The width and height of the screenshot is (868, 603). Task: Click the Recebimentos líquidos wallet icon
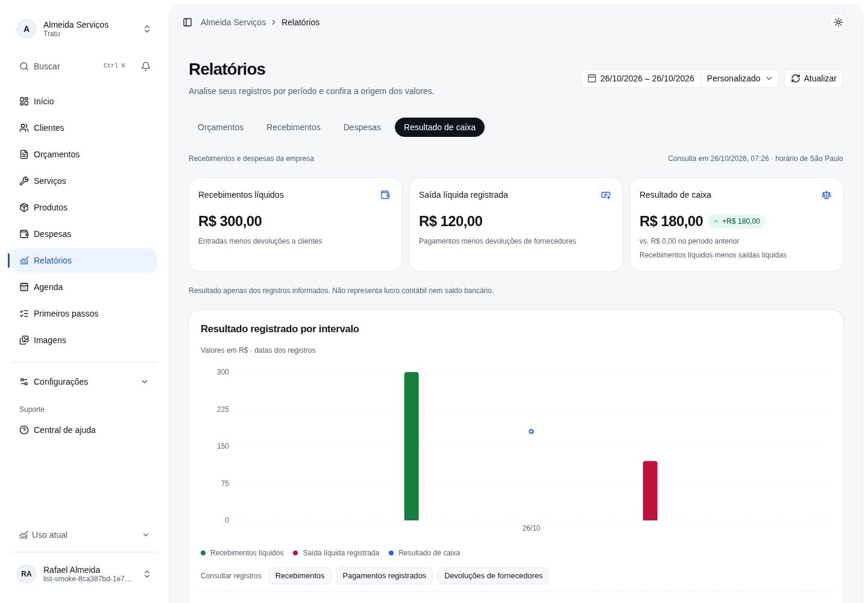(385, 195)
